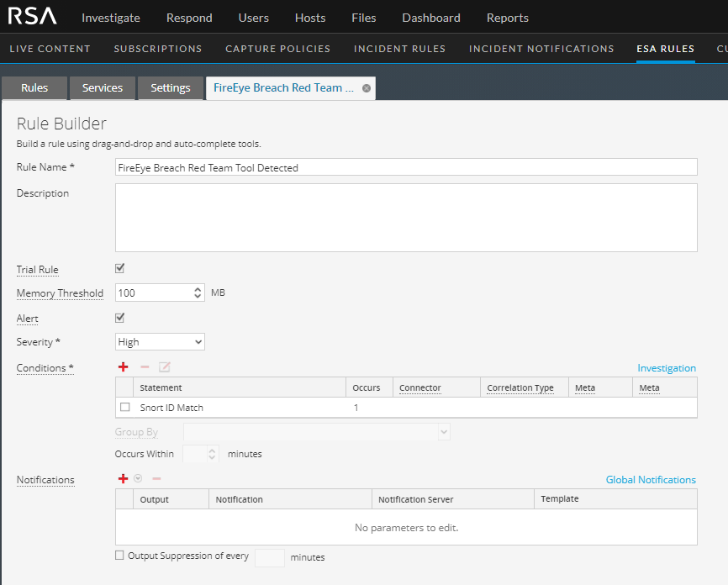Switch to the Services tab

click(x=103, y=88)
